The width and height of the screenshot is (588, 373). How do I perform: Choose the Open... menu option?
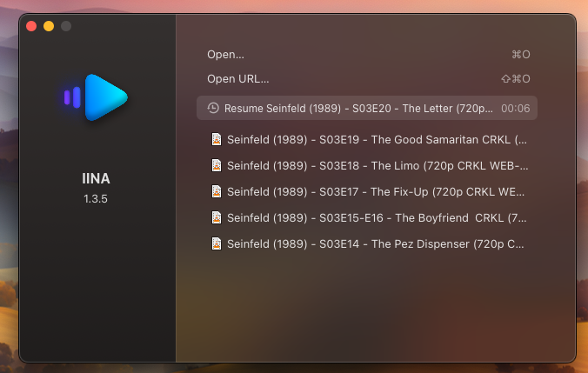pyautogui.click(x=226, y=54)
